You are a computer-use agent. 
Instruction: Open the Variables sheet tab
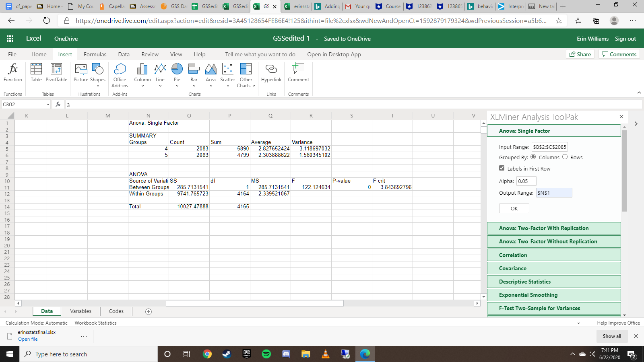tap(80, 311)
